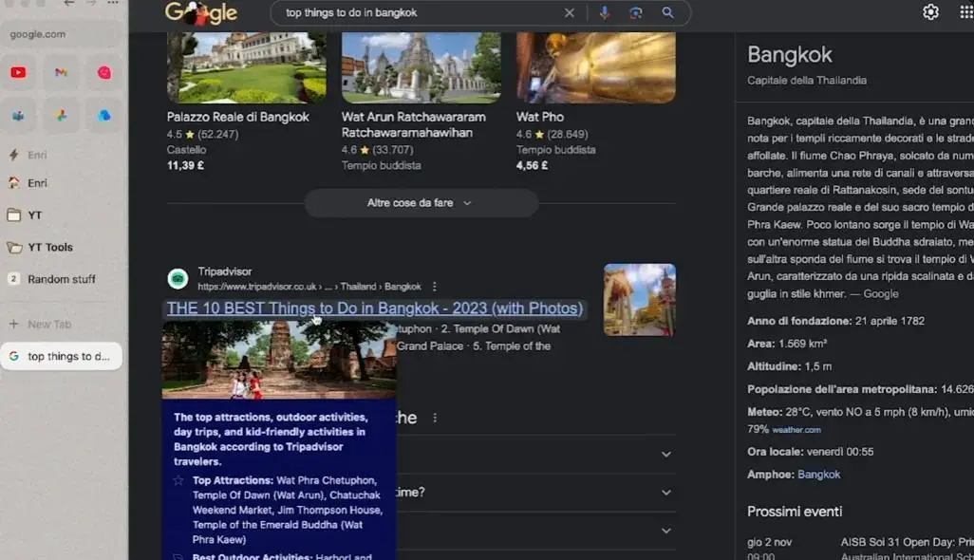
Task: Expand the third question chevron
Action: [665, 531]
